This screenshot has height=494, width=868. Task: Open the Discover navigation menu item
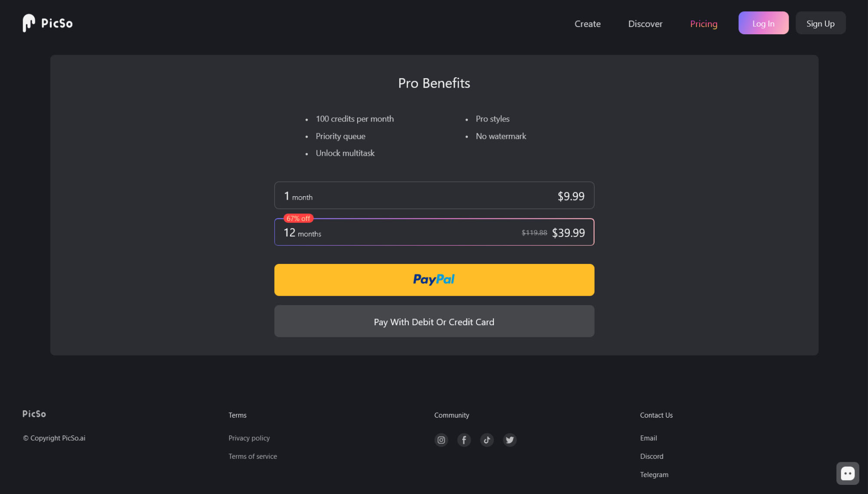pyautogui.click(x=646, y=23)
